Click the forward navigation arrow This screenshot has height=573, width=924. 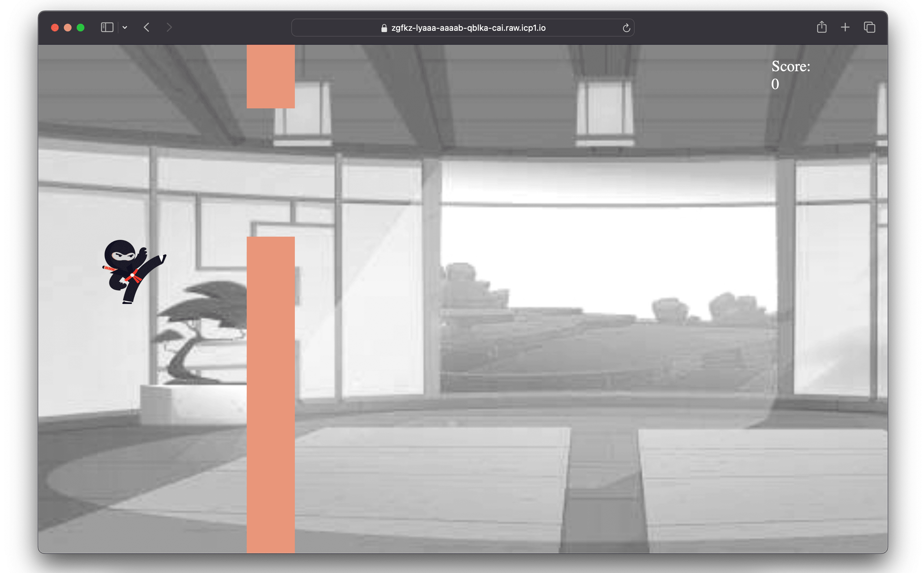tap(169, 27)
